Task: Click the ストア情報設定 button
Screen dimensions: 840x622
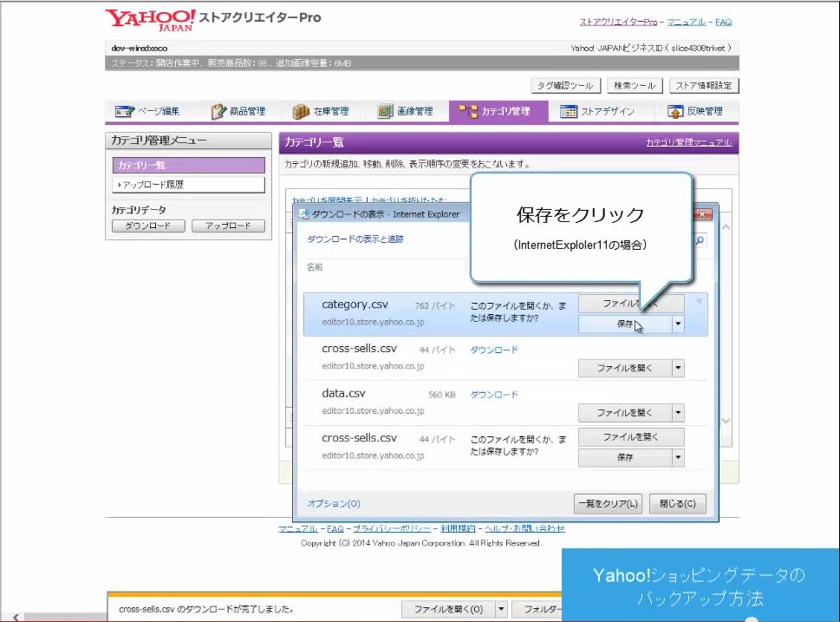Action: coord(703,86)
